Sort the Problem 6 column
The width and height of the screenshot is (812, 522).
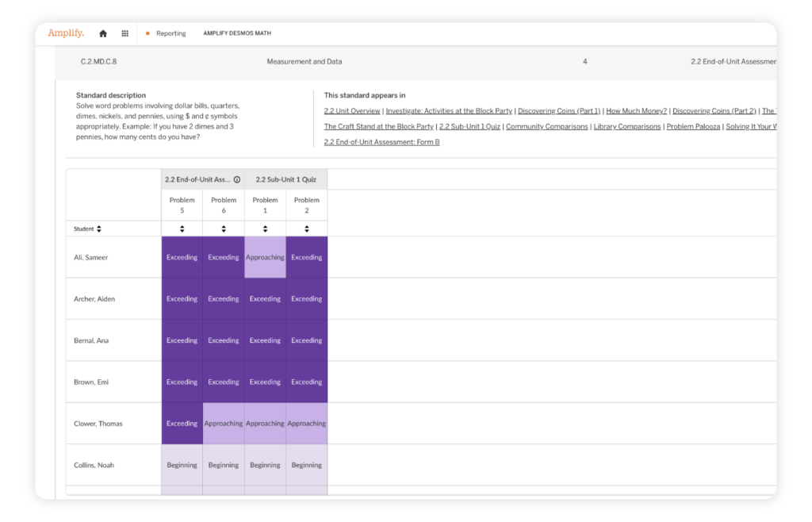pos(224,228)
